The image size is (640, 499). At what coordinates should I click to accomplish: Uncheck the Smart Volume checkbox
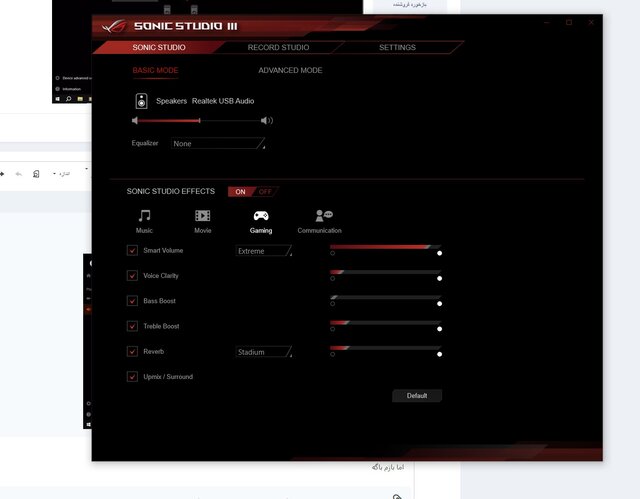[x=132, y=250]
